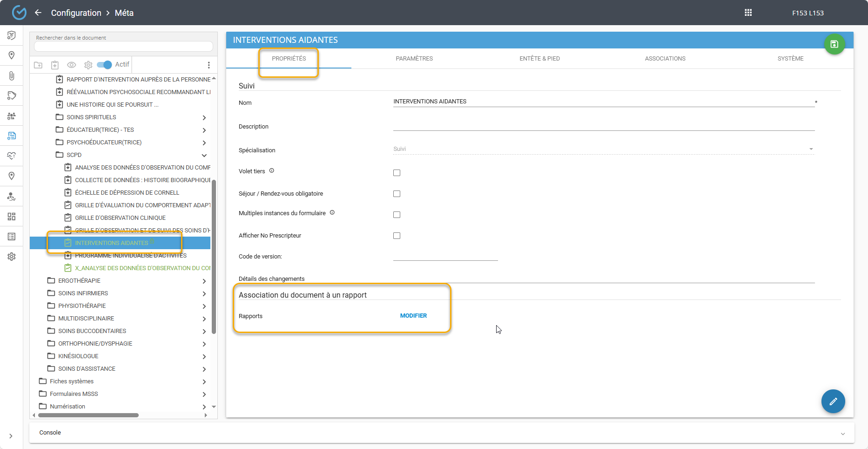Click the Configuration breadcrumb link

76,13
